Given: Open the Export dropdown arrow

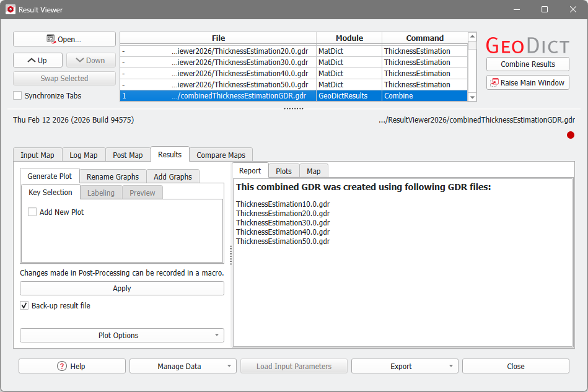Looking at the screenshot, I should (450, 365).
